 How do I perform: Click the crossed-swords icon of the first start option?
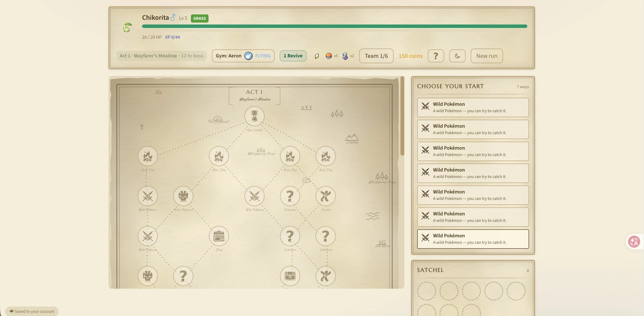coord(425,106)
